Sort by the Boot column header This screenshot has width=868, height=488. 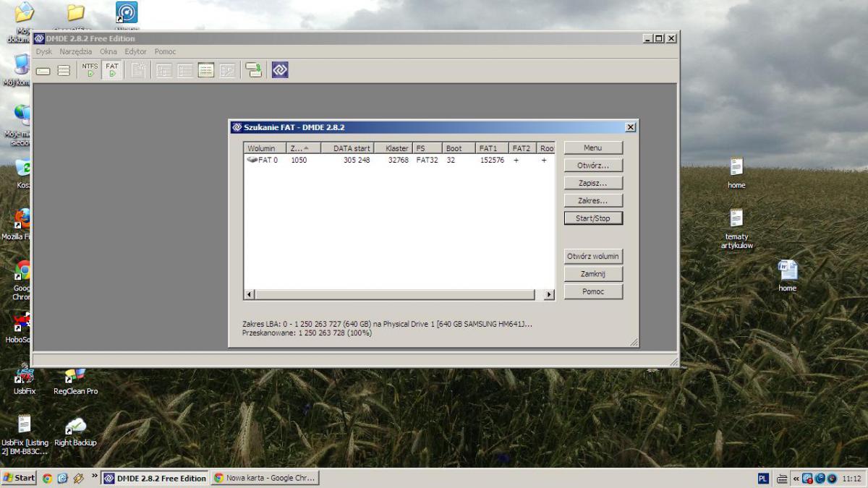click(459, 148)
